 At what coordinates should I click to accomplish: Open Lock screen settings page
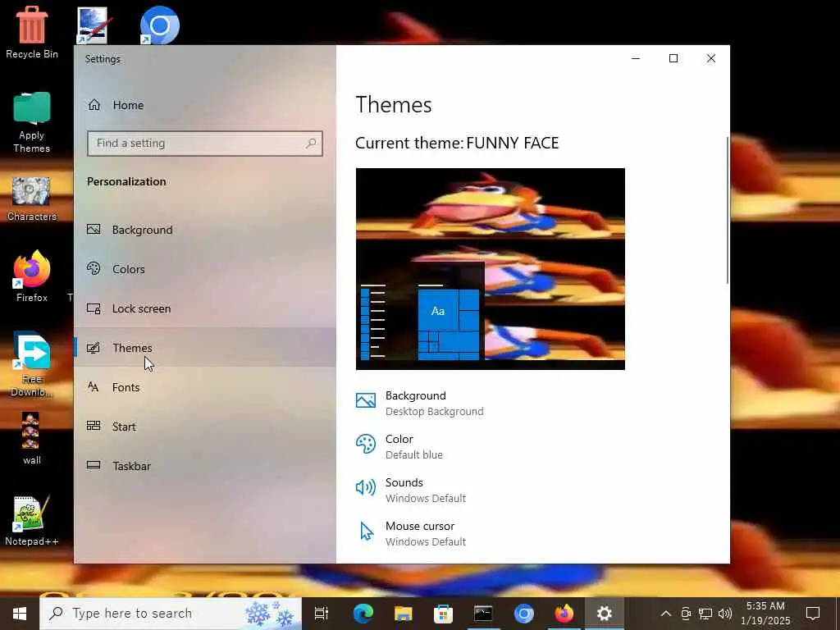(204, 308)
